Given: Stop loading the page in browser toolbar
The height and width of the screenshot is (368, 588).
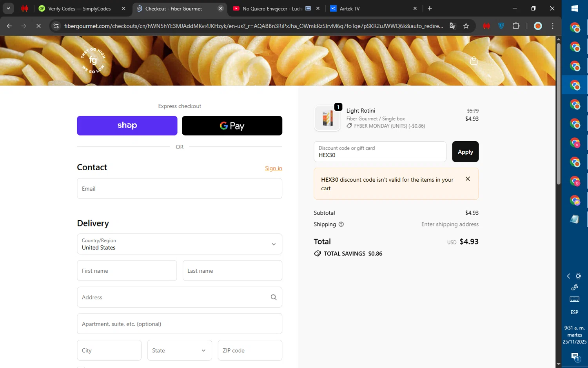Looking at the screenshot, I should click(38, 26).
